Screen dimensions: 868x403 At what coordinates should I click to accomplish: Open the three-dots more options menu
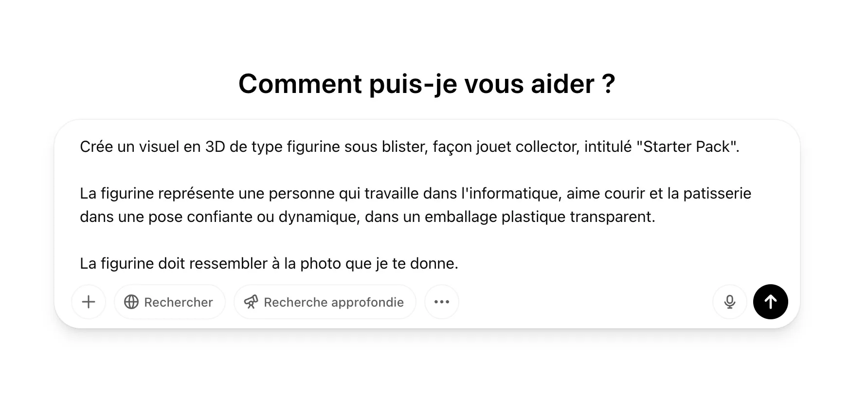pos(442,302)
